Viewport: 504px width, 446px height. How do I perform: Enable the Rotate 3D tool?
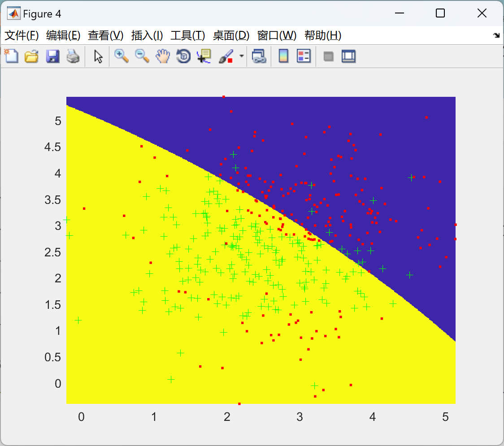(x=183, y=56)
